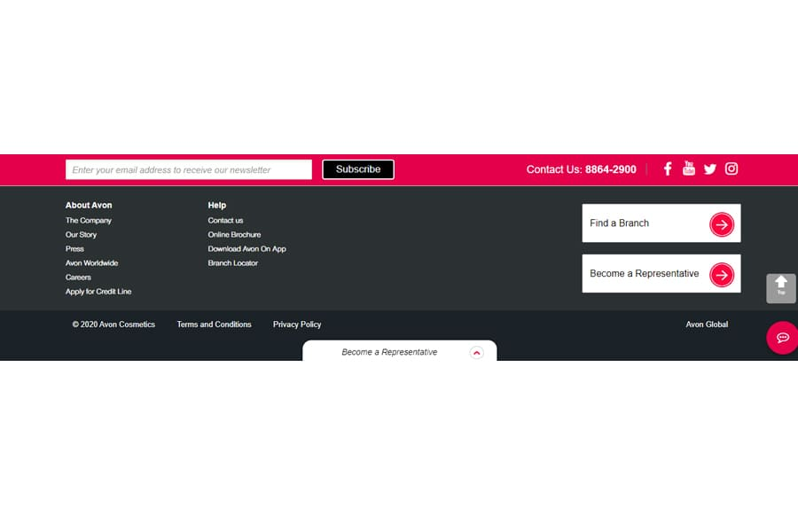Screen dimensions: 798x532
Task: Go to Our Story page
Action: click(82, 235)
